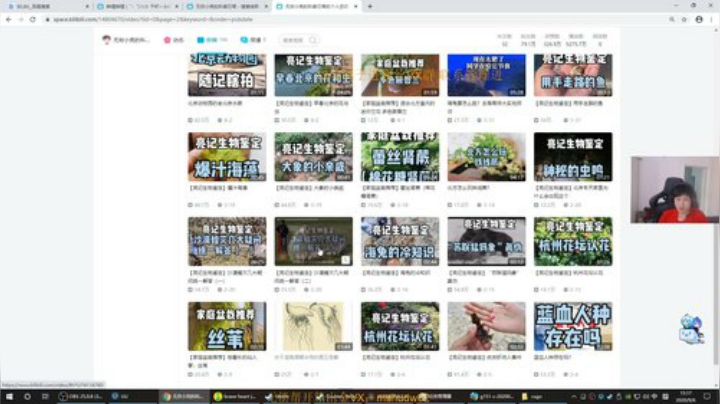This screenshot has height=404, width=720.
Task: Open the browser profile avatar icon
Action: 699,19
